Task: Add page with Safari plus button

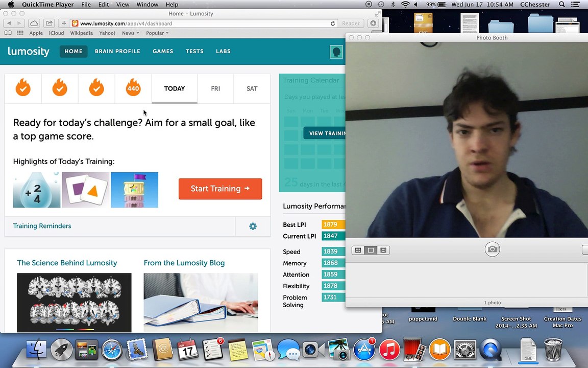Action: click(64, 24)
